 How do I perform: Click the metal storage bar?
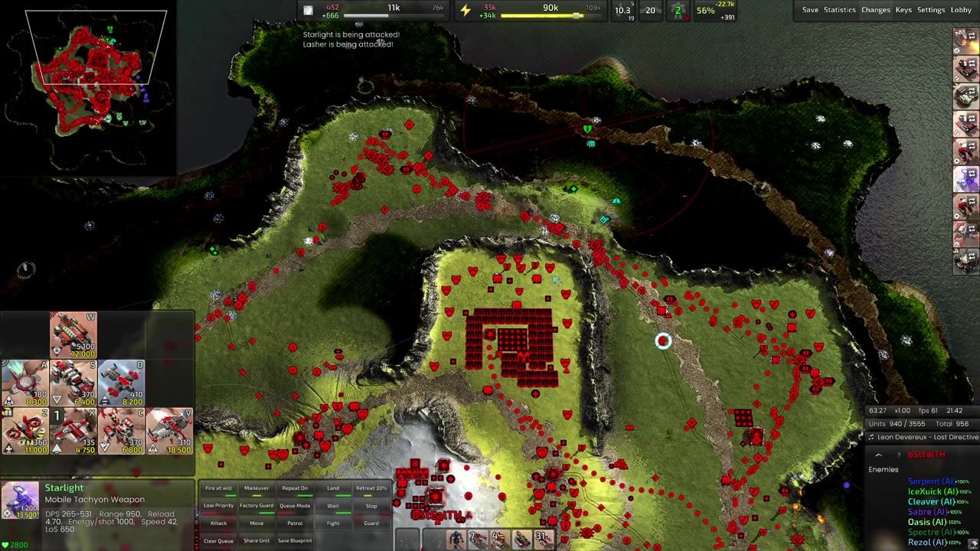(x=394, y=15)
